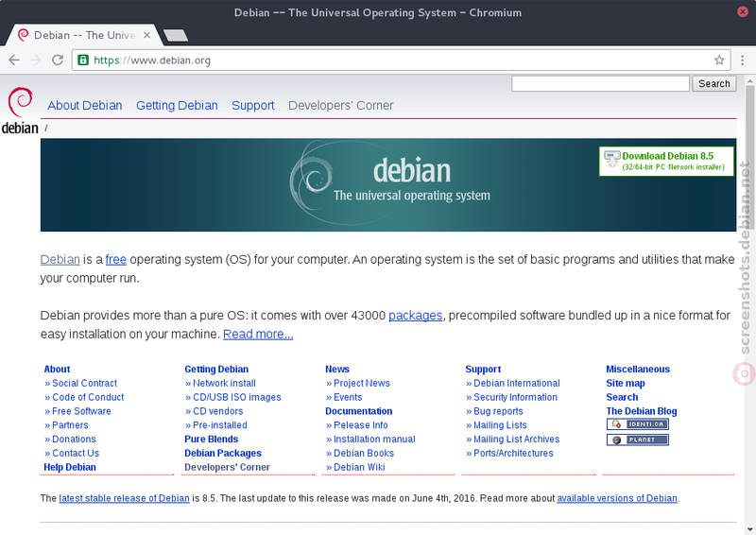Follow the 'free' link in the intro

[116, 260]
